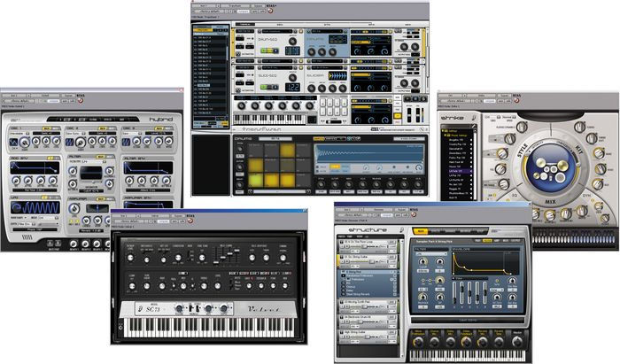Click the Drums sample waveform display
Image resolution: width=620 pixels, height=364 pixels.
click(368, 153)
